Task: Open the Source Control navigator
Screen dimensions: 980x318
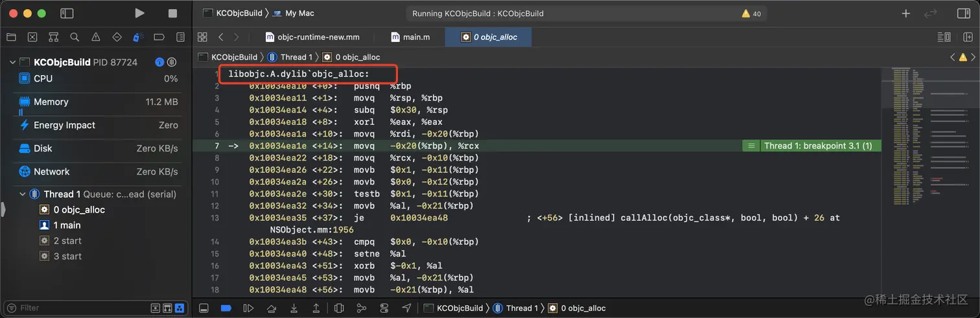Action: 32,37
